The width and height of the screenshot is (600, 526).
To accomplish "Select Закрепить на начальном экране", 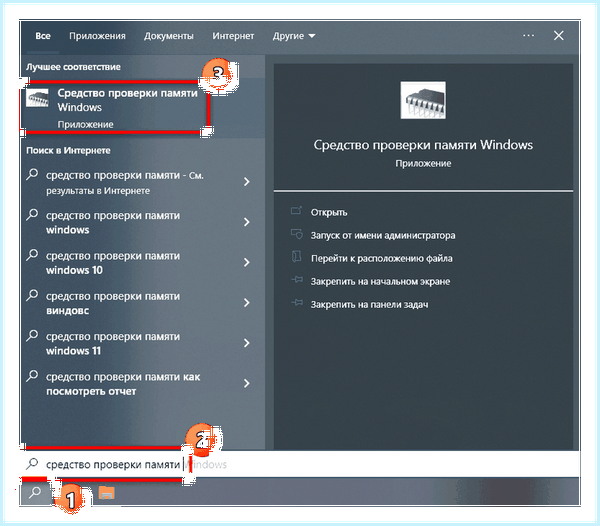I will (x=380, y=282).
